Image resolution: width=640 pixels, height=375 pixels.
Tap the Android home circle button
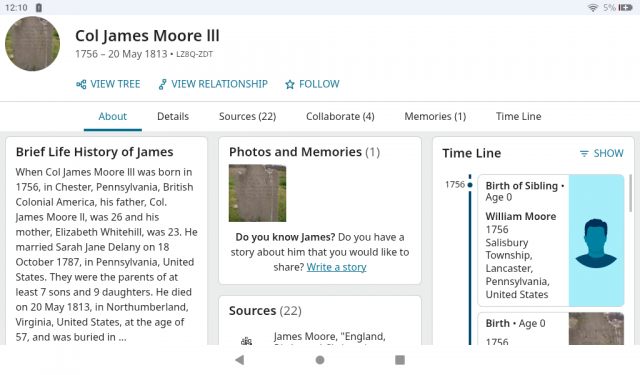point(320,359)
